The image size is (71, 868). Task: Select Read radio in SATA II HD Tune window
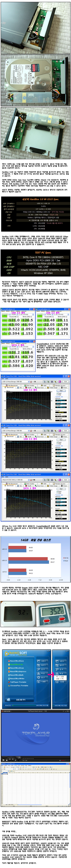59,492
